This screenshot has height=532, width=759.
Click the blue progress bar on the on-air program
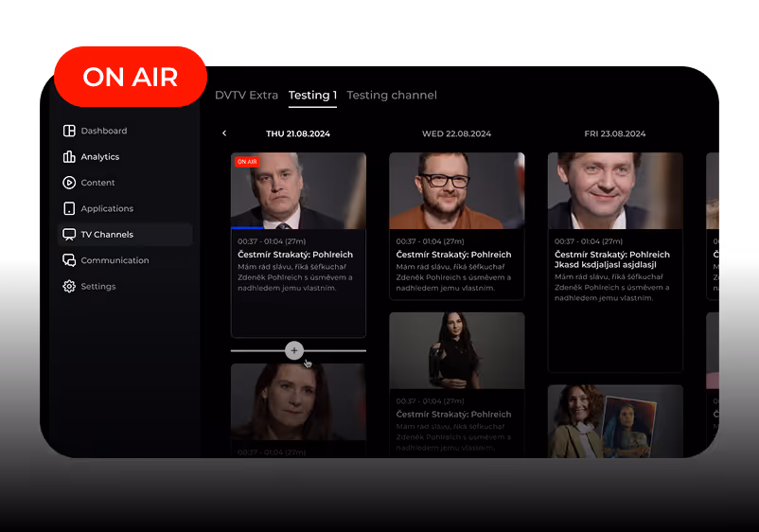tap(247, 227)
